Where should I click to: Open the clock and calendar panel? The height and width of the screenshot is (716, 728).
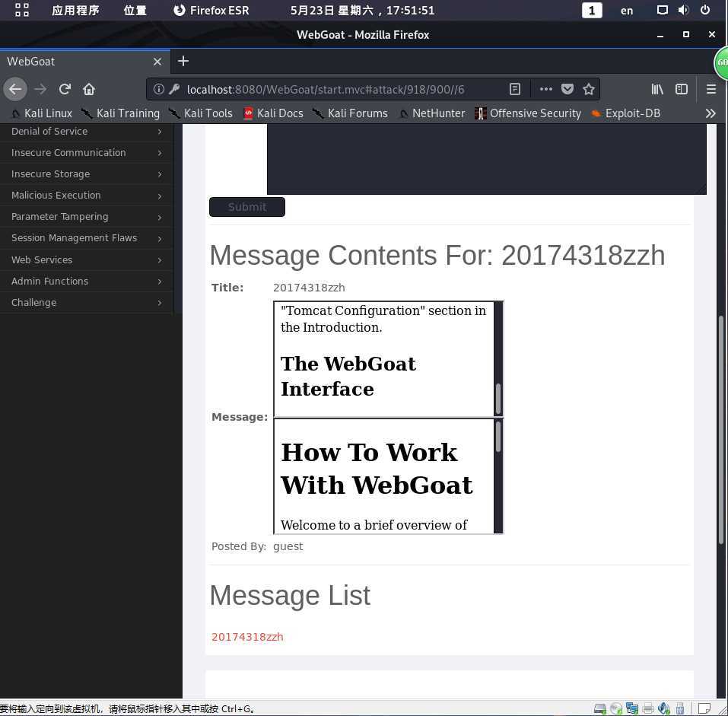click(363, 10)
